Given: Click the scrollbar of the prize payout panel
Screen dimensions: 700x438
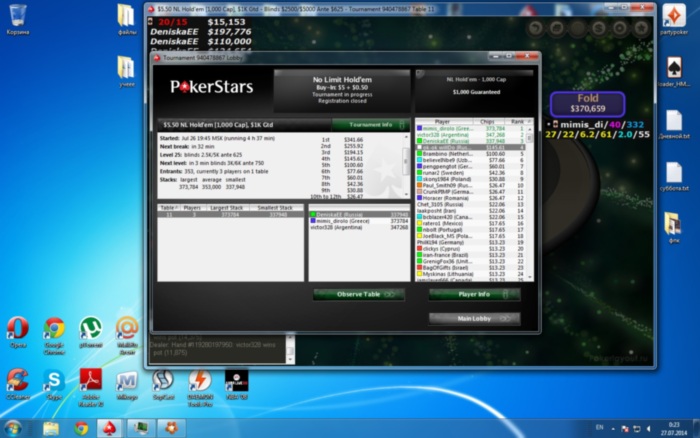Looking at the screenshot, I should point(406,165).
